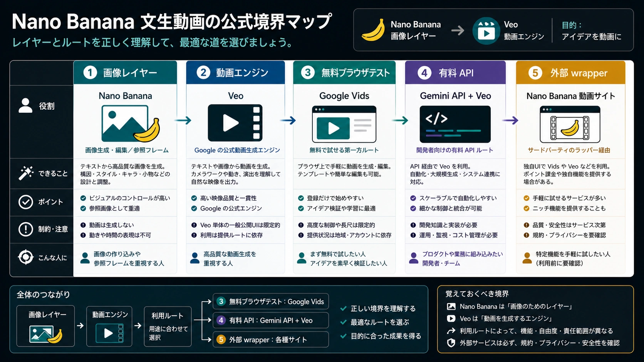Click the warning dot beside 開発知識と実装が必要

(x=413, y=225)
